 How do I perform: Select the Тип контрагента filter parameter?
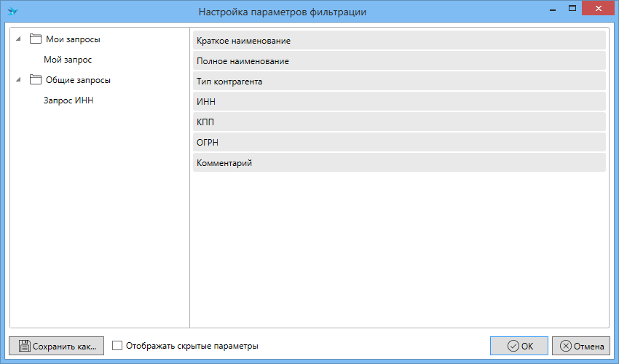(x=399, y=82)
